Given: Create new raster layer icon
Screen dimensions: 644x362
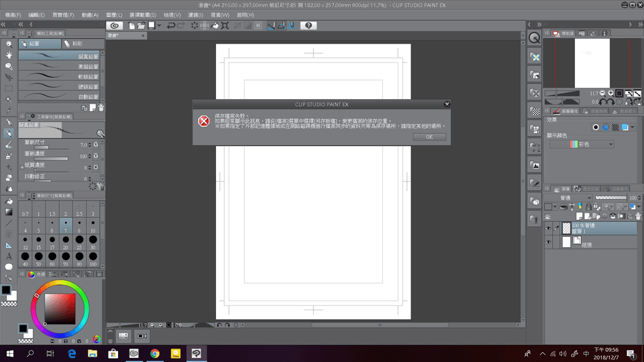Looking at the screenshot, I should coord(579,216).
